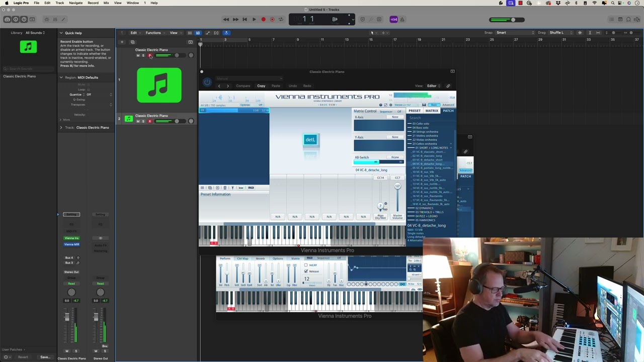Open the Navigate menu

point(76,3)
